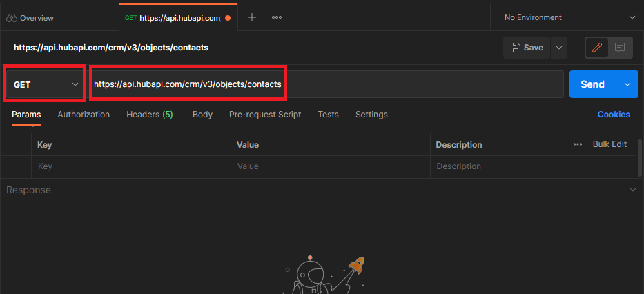Open the three-dots tab options menu
644x294 pixels.
point(277,17)
